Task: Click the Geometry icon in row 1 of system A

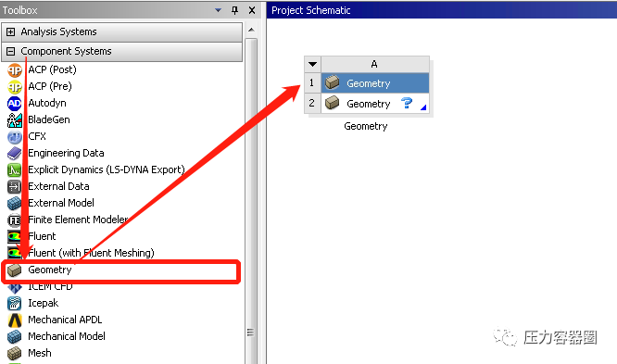Action: tap(333, 82)
